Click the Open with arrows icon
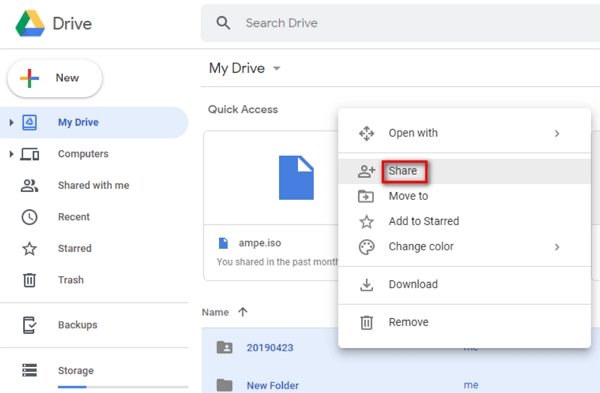This screenshot has height=393, width=600. [366, 133]
